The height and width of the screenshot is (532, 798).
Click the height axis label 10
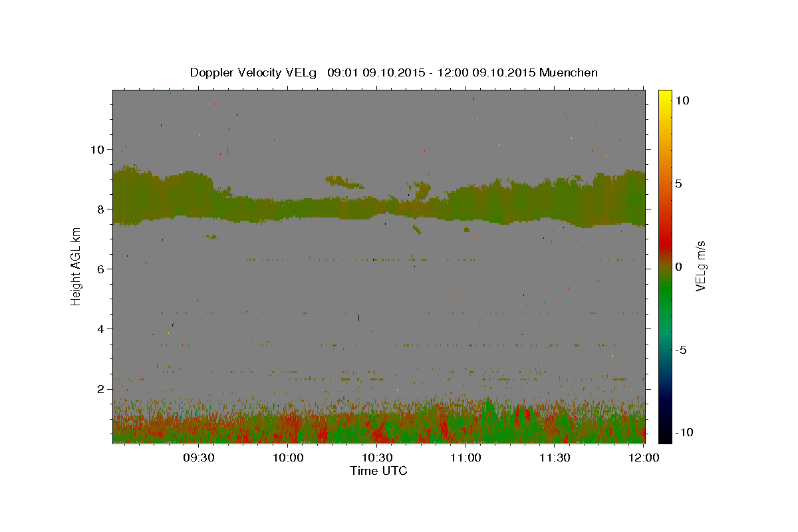tap(98, 150)
